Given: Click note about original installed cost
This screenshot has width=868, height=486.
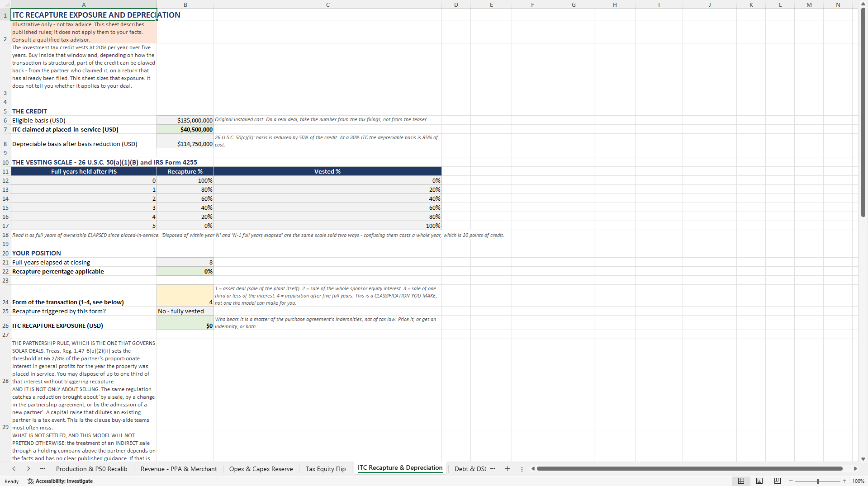Looking at the screenshot, I should (x=328, y=120).
